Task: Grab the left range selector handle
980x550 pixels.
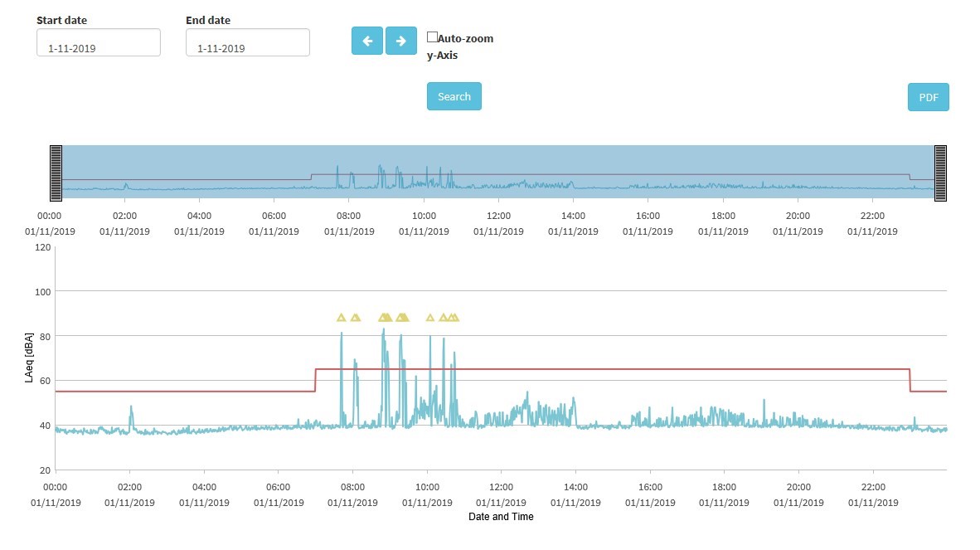Action: 56,173
